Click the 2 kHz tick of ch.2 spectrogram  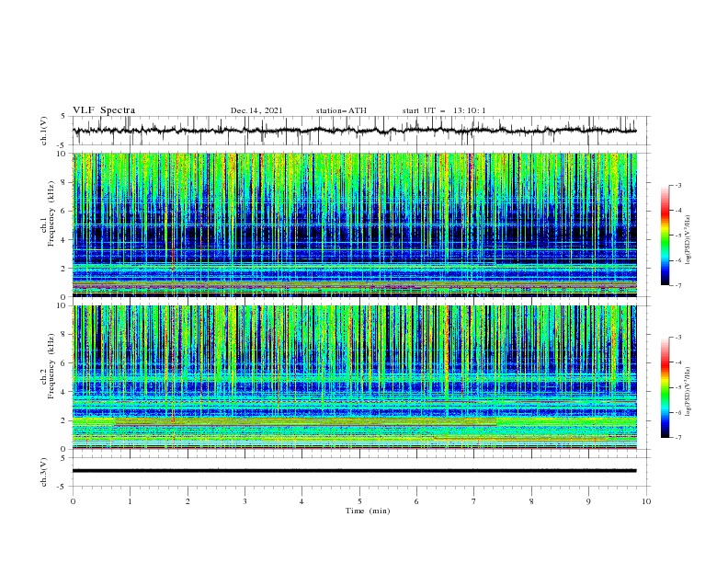(x=65, y=420)
